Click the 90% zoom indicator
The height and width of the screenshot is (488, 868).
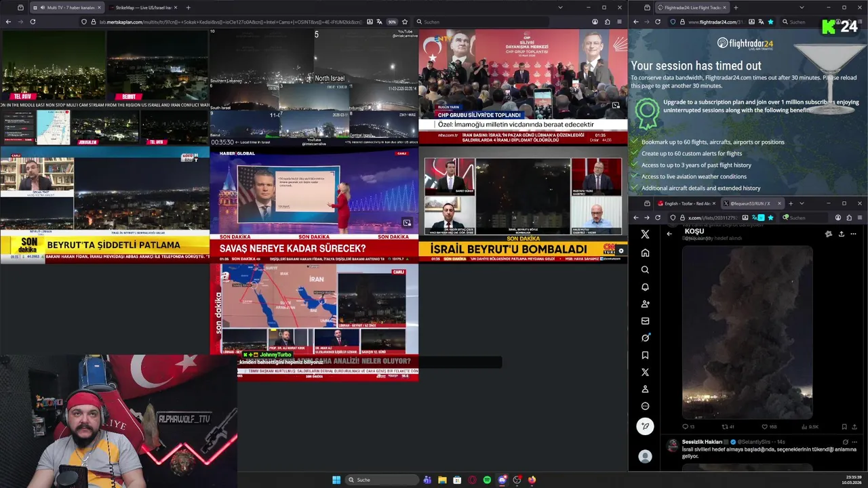coord(392,22)
